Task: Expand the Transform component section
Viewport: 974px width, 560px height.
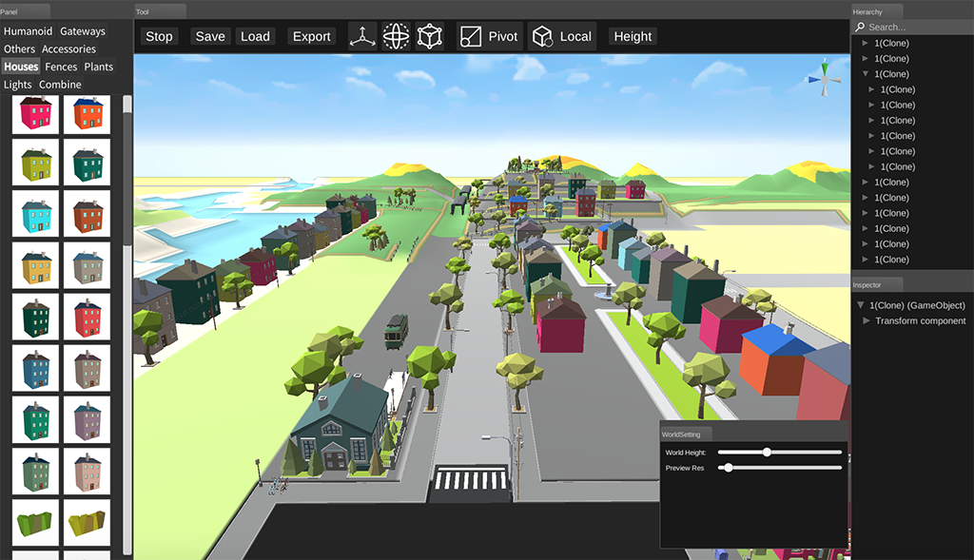Action: pyautogui.click(x=866, y=321)
